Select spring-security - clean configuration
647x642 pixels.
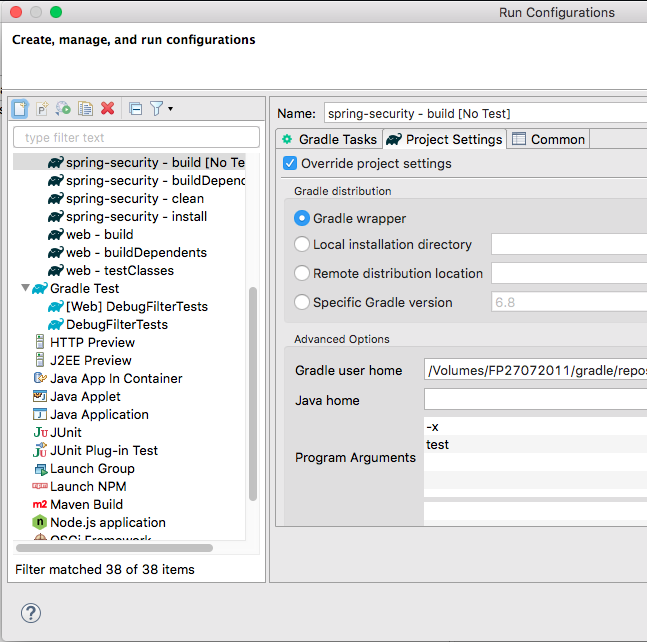pyautogui.click(x=134, y=198)
